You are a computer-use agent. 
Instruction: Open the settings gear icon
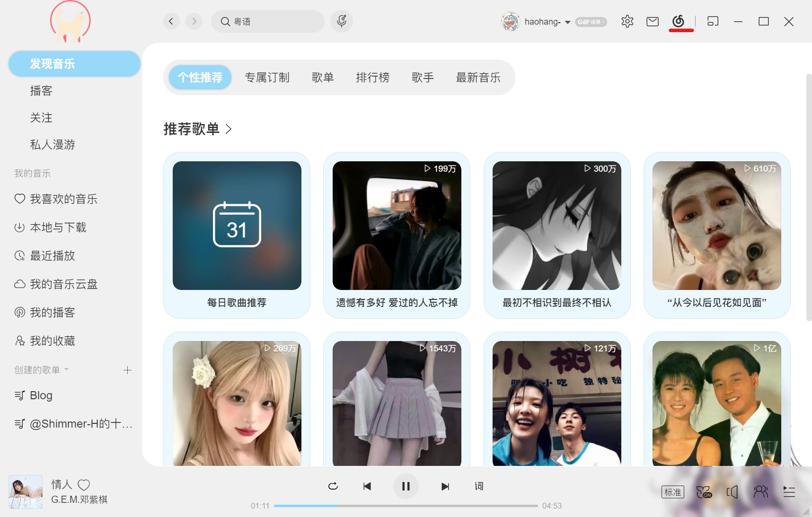point(627,21)
